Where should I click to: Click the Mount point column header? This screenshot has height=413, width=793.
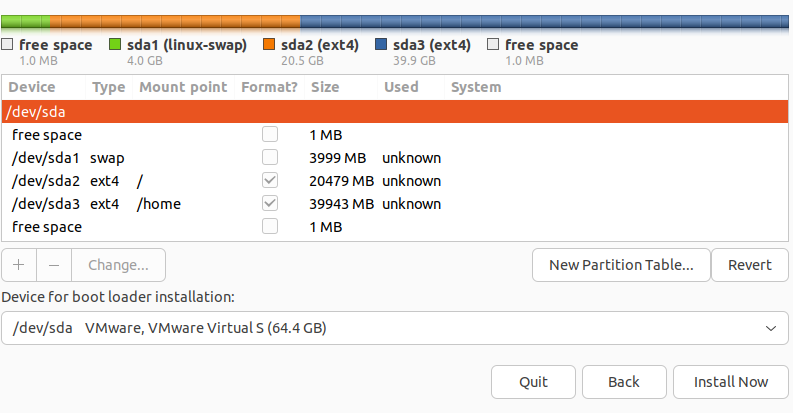pyautogui.click(x=183, y=87)
